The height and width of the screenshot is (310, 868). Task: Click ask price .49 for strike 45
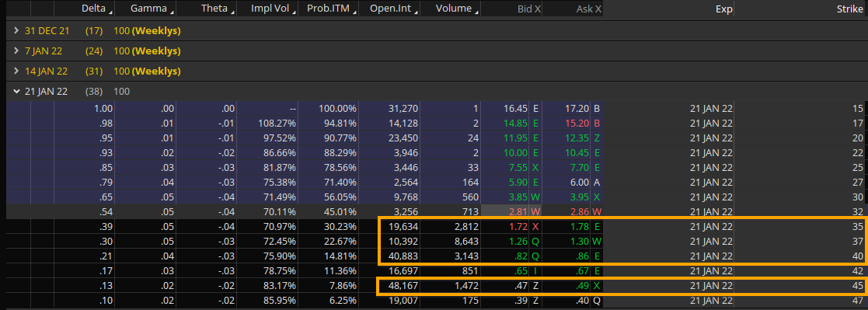click(581, 286)
